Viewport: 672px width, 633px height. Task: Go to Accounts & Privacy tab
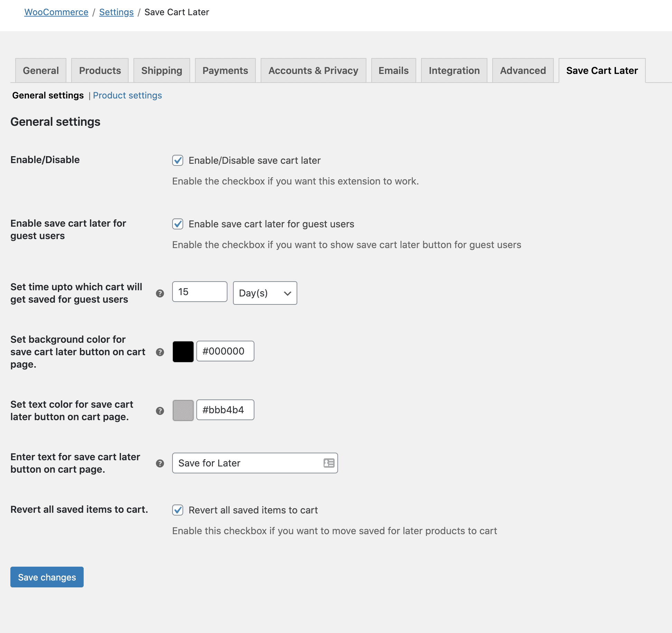tap(313, 70)
